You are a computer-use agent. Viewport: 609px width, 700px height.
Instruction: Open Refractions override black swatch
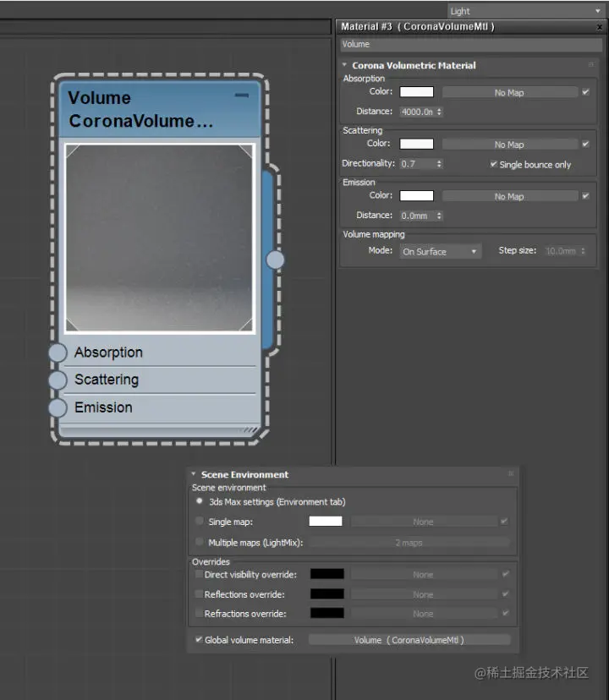(327, 613)
